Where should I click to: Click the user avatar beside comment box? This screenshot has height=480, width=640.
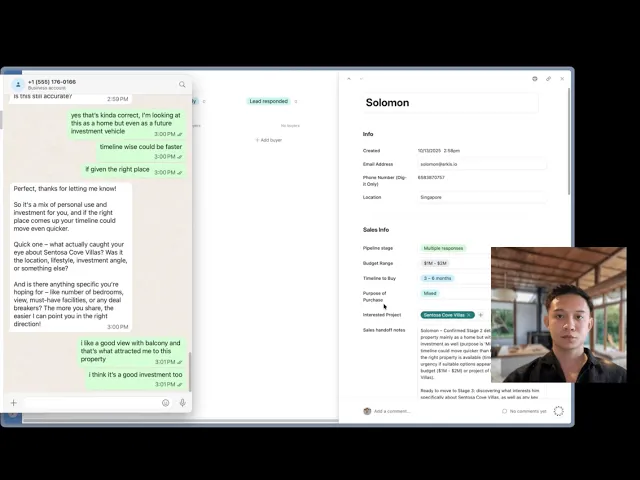point(367,411)
